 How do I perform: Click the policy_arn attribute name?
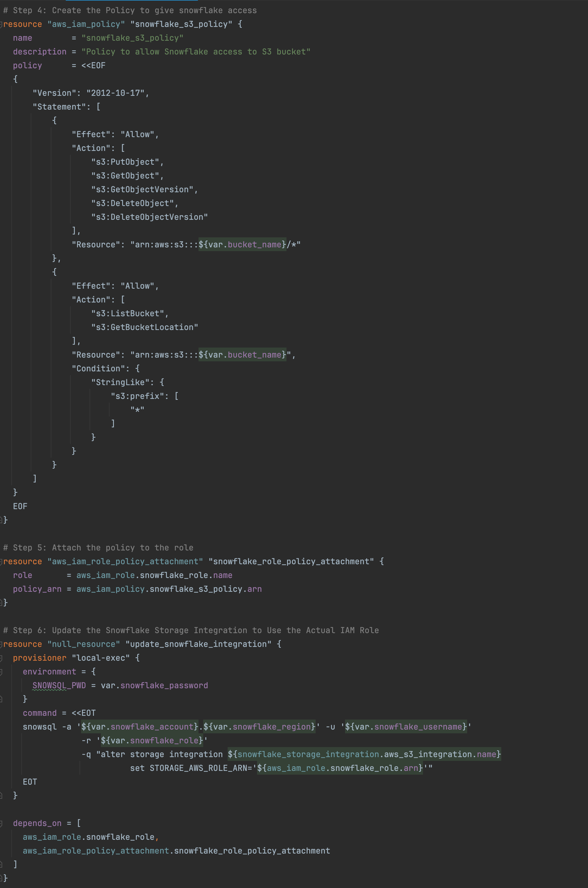[x=37, y=589]
